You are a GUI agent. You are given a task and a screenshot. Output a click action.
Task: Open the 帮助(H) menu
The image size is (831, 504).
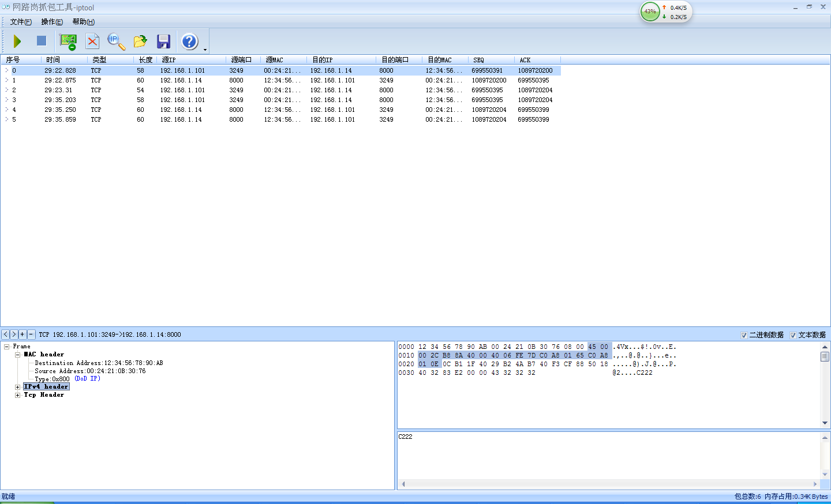(x=83, y=22)
